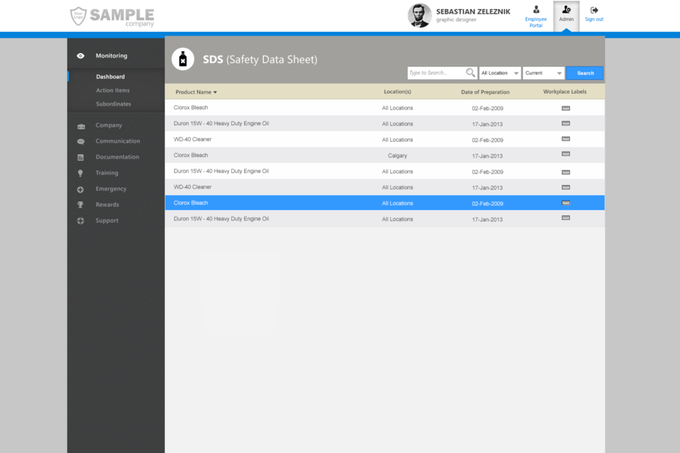Screen dimensions: 680x453
Task: Click the Employee Portal link text
Action: coord(536,22)
